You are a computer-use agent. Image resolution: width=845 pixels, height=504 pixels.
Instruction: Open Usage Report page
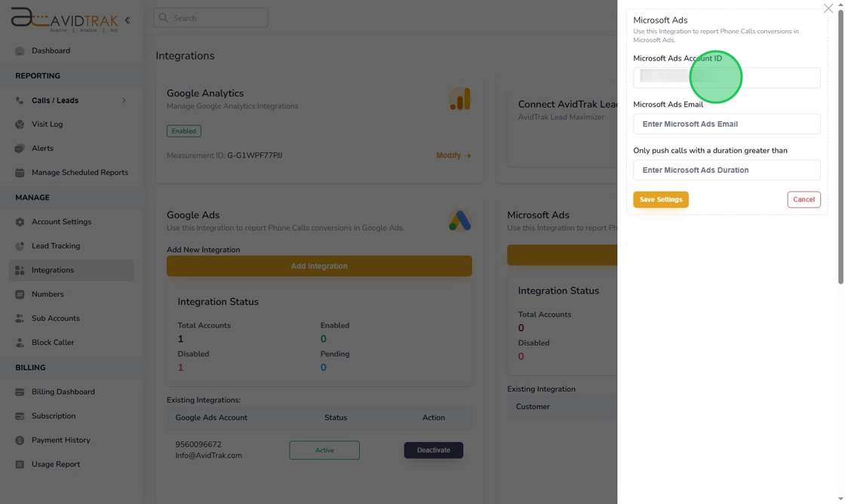56,464
